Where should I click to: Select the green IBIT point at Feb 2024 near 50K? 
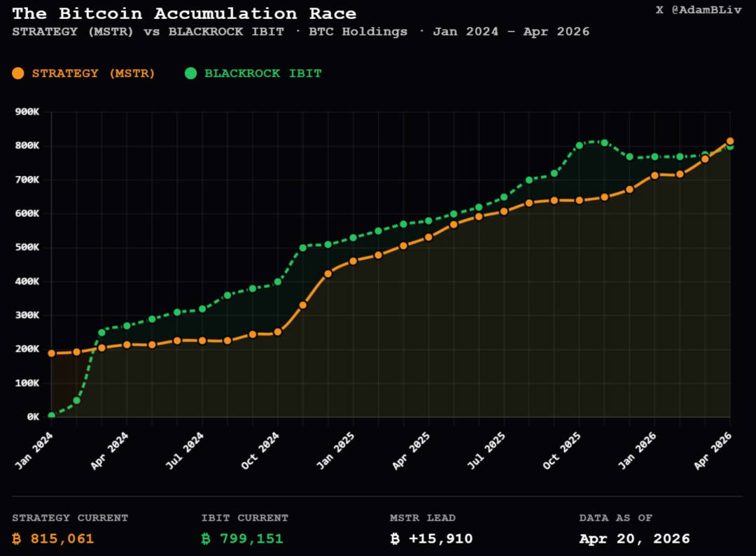tap(77, 400)
